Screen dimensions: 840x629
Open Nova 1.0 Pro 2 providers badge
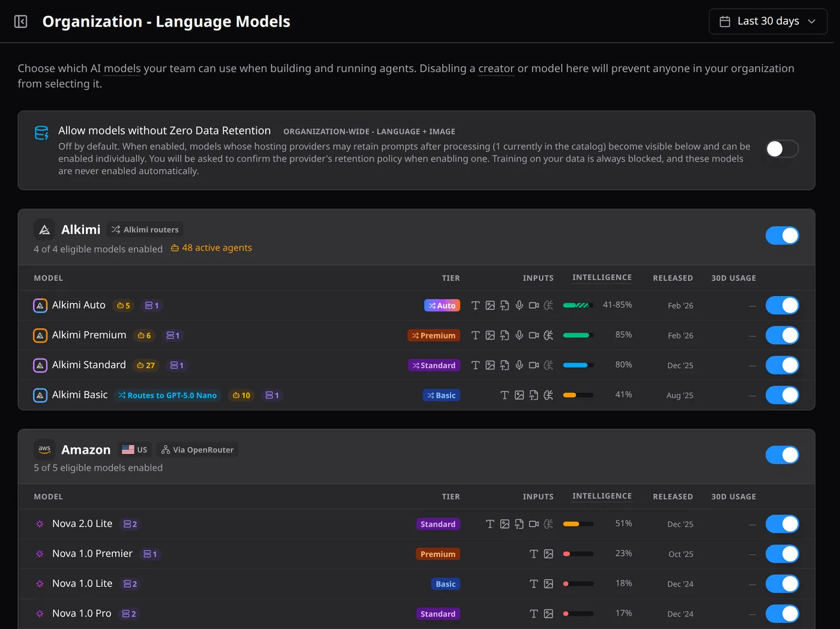[x=129, y=614]
